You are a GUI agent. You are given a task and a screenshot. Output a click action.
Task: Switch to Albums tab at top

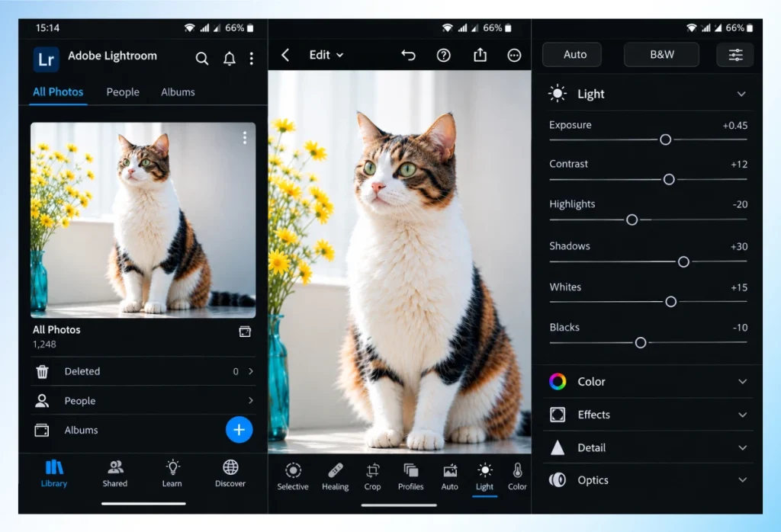click(178, 92)
